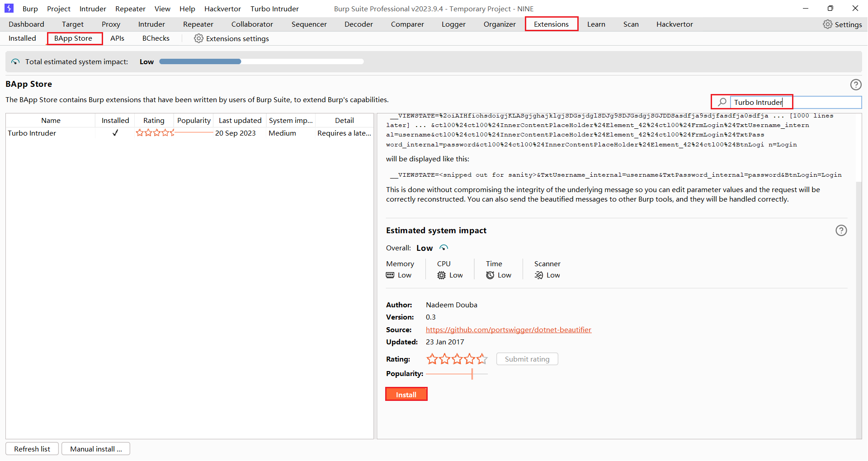Click the detail pane Popularity slider
This screenshot has width=868, height=461.
457,374
